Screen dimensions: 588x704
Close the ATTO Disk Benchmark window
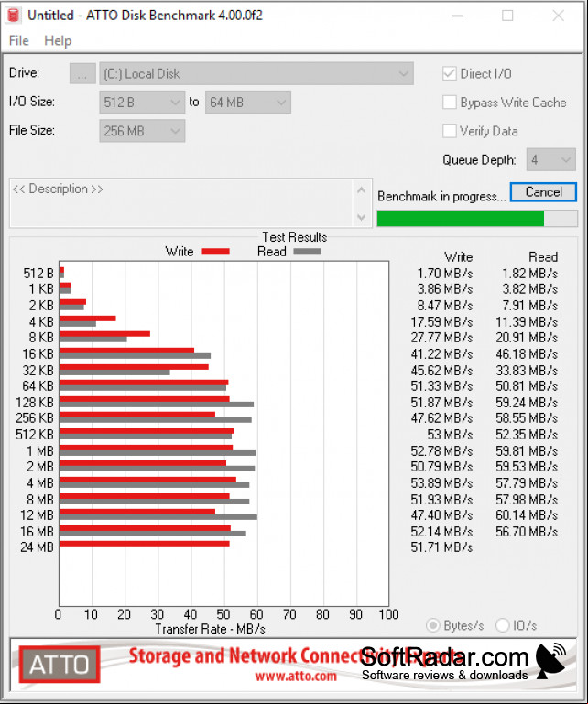[558, 16]
